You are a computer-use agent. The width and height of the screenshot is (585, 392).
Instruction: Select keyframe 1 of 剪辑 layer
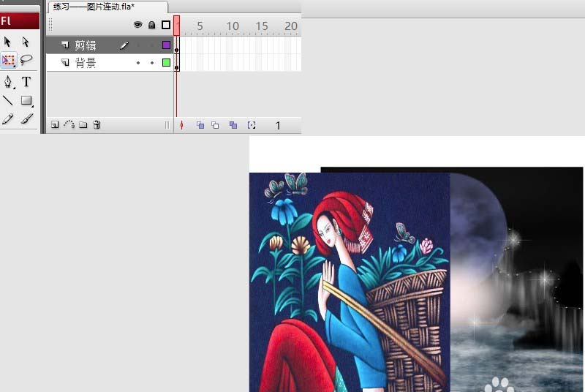176,45
